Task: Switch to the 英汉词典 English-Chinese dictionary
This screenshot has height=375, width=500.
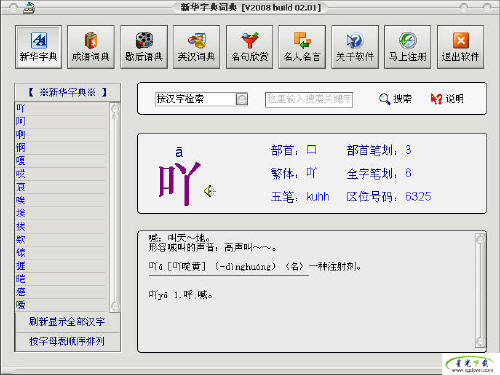Action: [x=196, y=47]
